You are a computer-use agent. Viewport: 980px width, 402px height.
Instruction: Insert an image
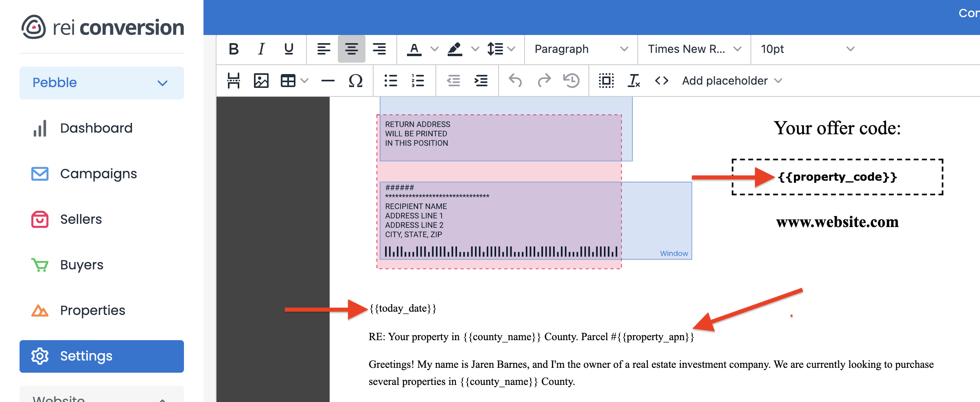261,81
